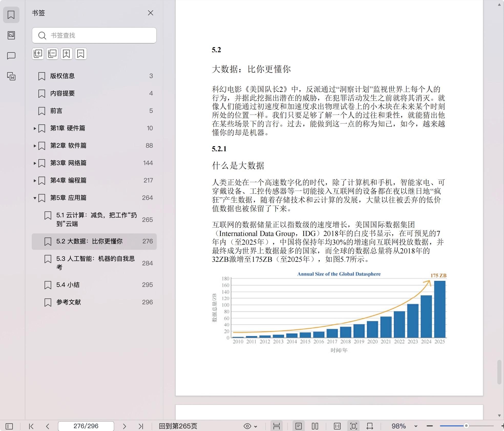The width and height of the screenshot is (504, 431).
Task: Open the thumbnails panel icon in sidebar
Action: pos(11,35)
